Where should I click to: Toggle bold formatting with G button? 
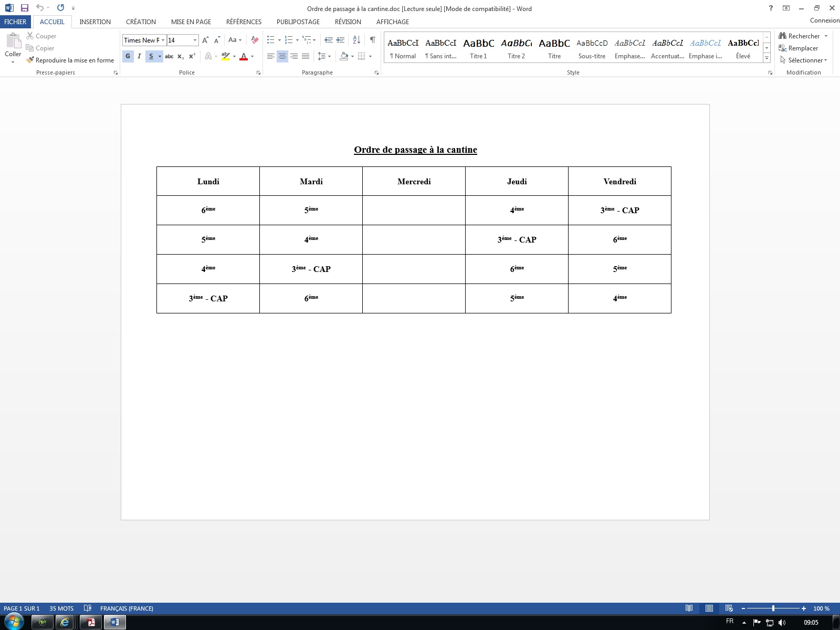(x=128, y=56)
